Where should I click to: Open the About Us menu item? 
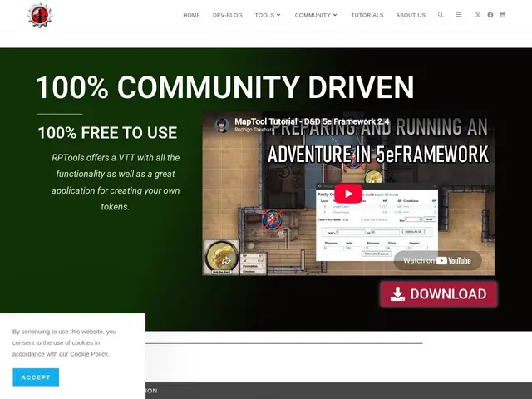411,15
